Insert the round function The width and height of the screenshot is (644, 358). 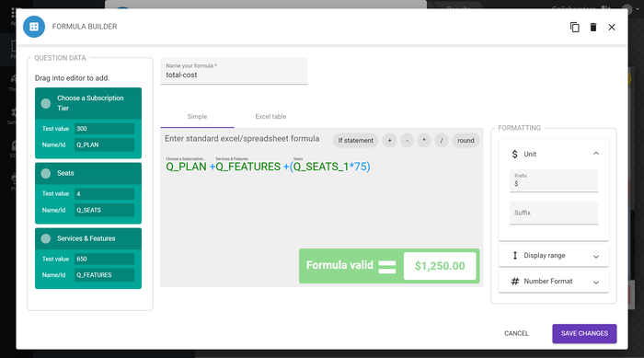point(466,141)
